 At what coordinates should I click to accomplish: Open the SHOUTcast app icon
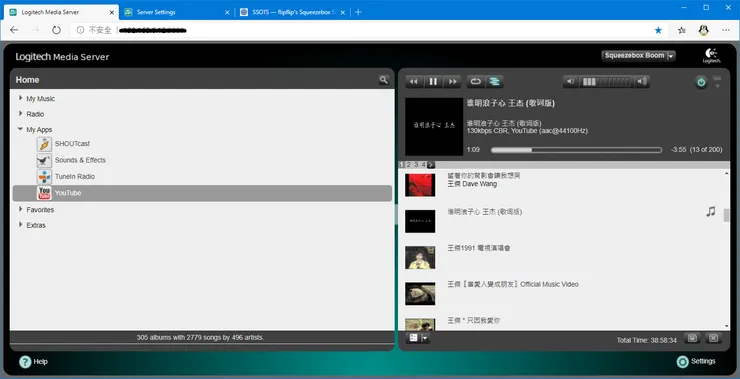pos(44,144)
